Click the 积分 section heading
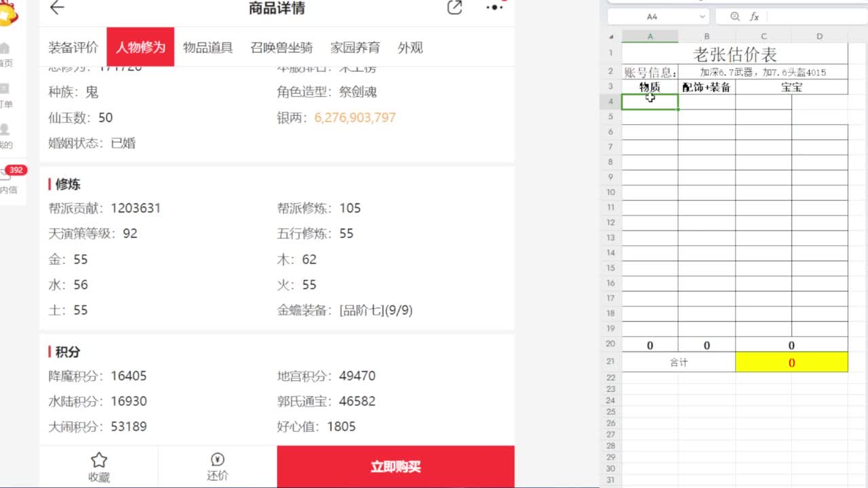Image resolution: width=868 pixels, height=488 pixels. coord(68,352)
